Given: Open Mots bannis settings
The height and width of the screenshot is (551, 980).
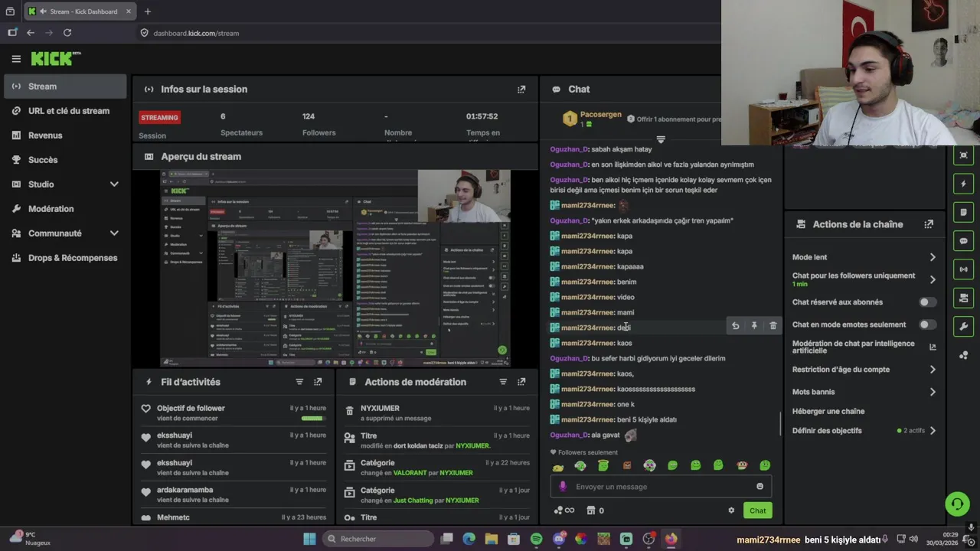Looking at the screenshot, I should click(864, 392).
